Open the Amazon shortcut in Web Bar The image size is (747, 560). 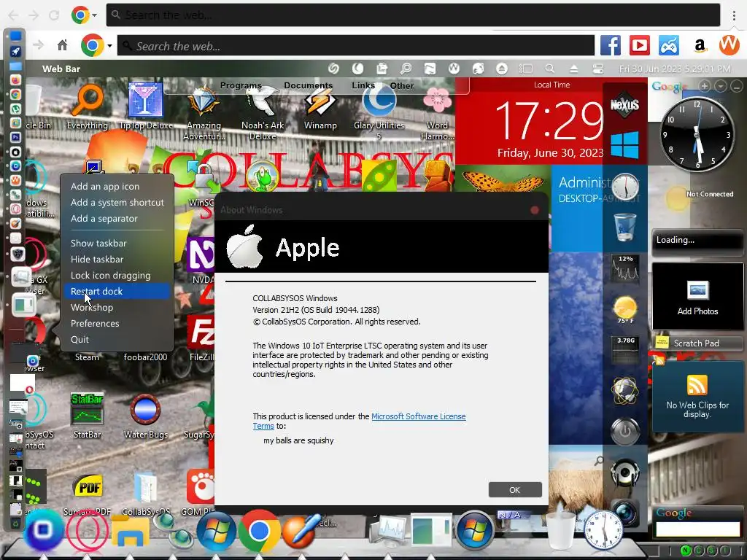[x=700, y=46]
